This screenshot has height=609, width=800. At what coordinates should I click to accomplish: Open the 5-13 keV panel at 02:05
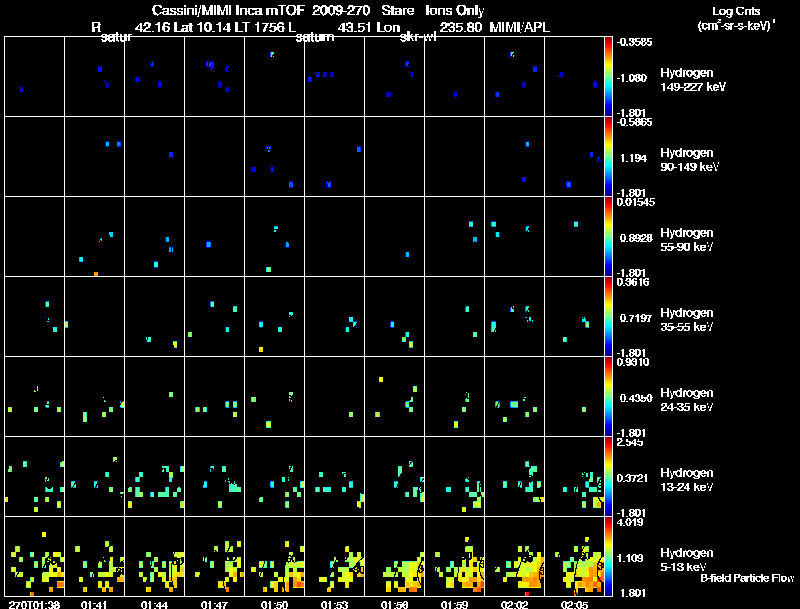574,556
